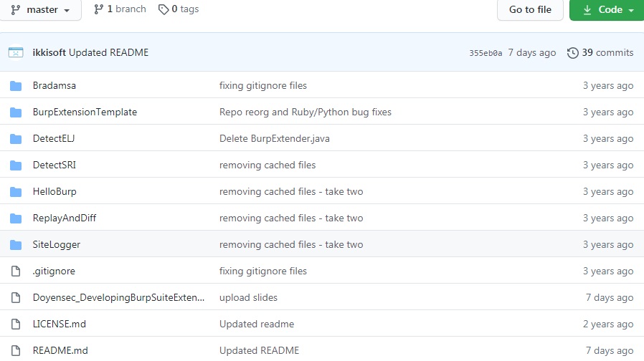Open the .gitignore file
Screen dimensions: 644x361
[x=54, y=271]
